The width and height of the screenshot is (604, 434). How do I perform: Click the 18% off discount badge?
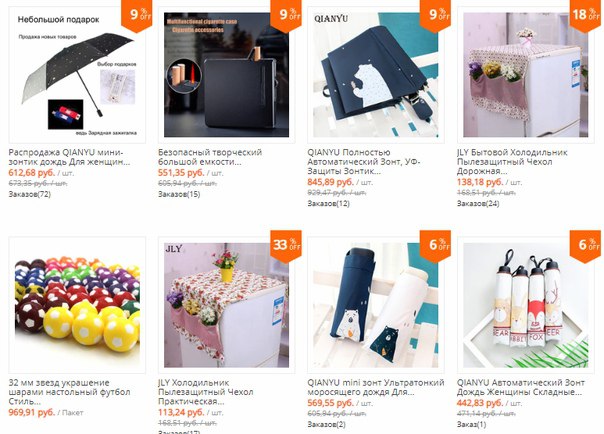[x=585, y=15]
